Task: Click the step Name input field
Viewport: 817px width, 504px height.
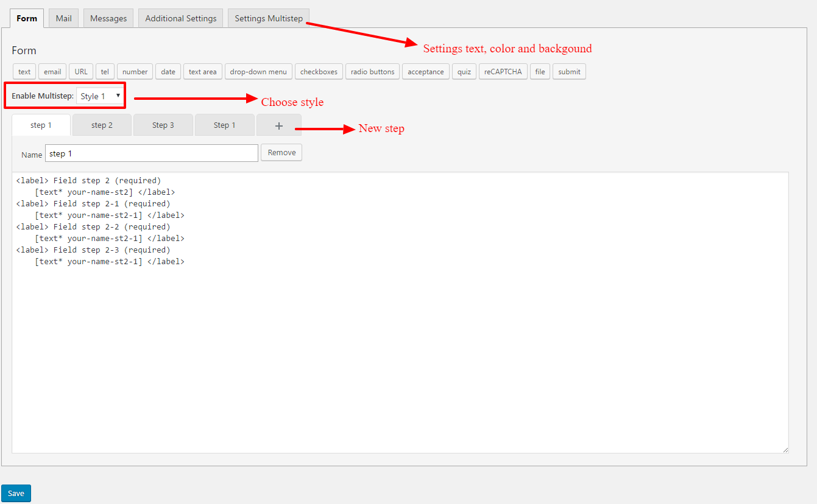Action: coord(152,153)
